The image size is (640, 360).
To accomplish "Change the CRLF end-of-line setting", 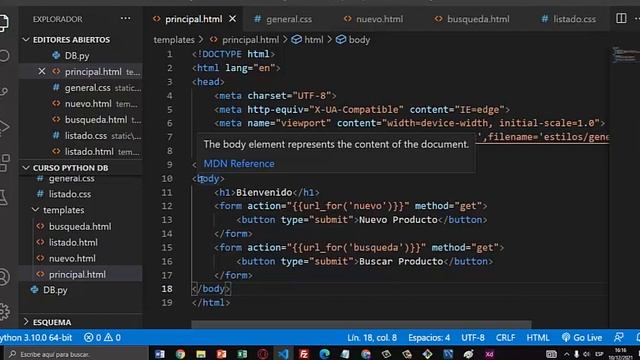I will click(505, 338).
